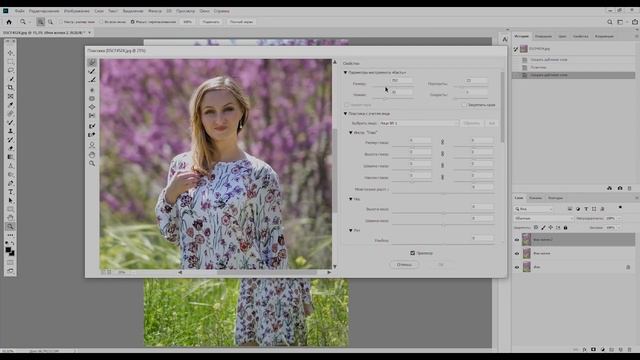Select the Face tool in Liquify
The image size is (640, 360).
92,145
